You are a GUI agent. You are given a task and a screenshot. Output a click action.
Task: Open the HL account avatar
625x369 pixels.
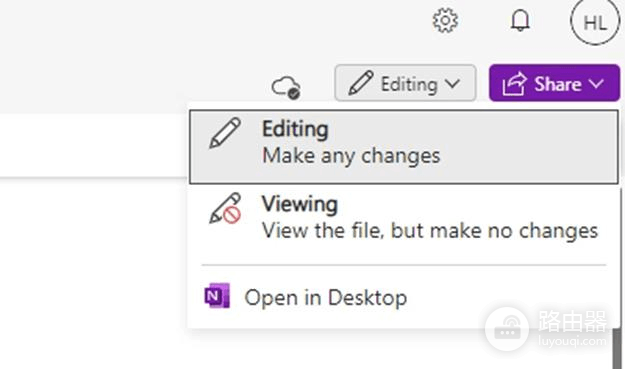(595, 22)
